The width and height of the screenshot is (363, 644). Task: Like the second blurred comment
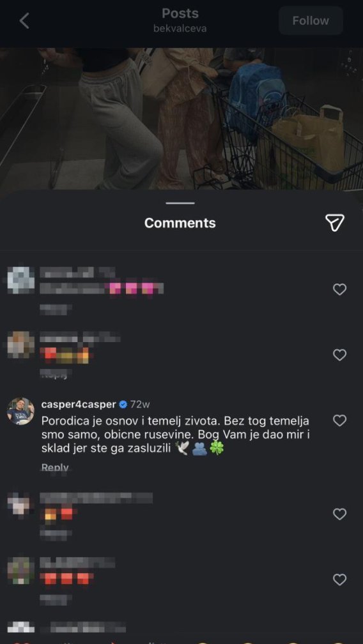pos(339,355)
